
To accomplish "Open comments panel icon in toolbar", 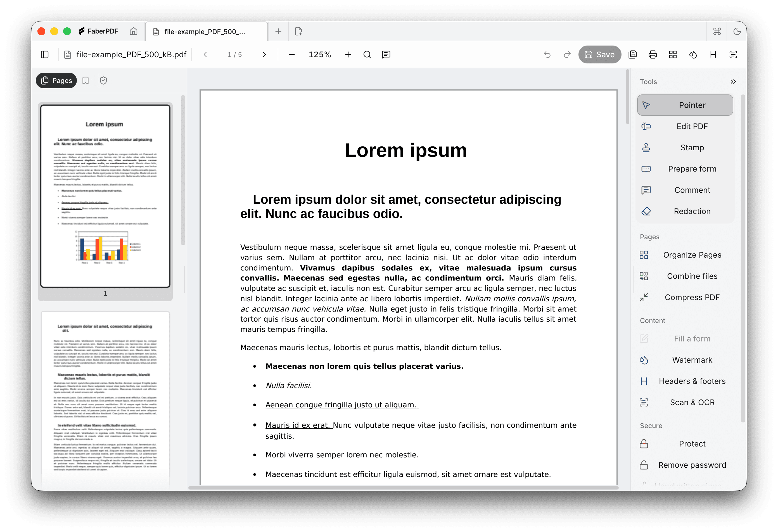I will pyautogui.click(x=386, y=54).
